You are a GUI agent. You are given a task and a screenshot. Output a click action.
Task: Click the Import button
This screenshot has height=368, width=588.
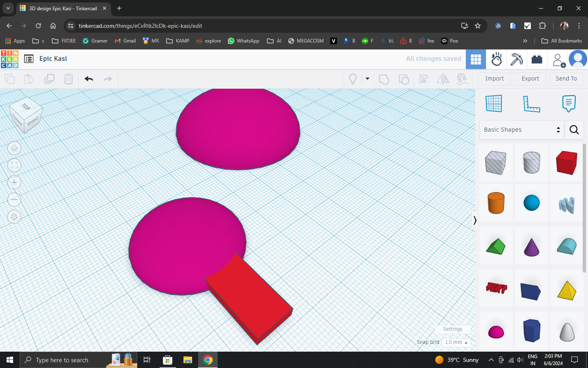point(494,79)
